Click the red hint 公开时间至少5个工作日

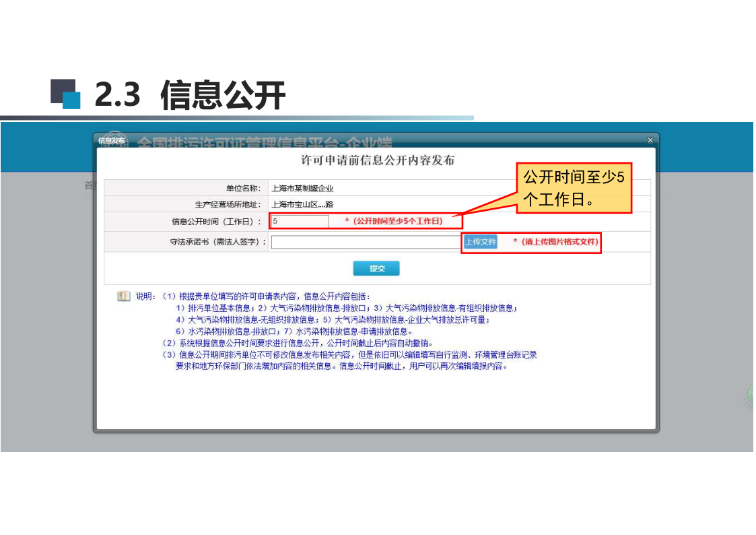tap(394, 221)
